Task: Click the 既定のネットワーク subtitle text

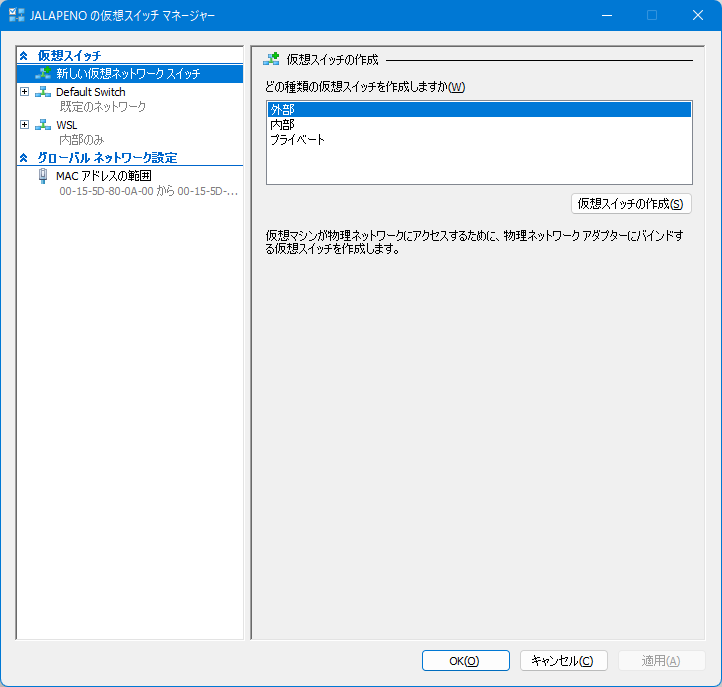Action: click(x=103, y=107)
